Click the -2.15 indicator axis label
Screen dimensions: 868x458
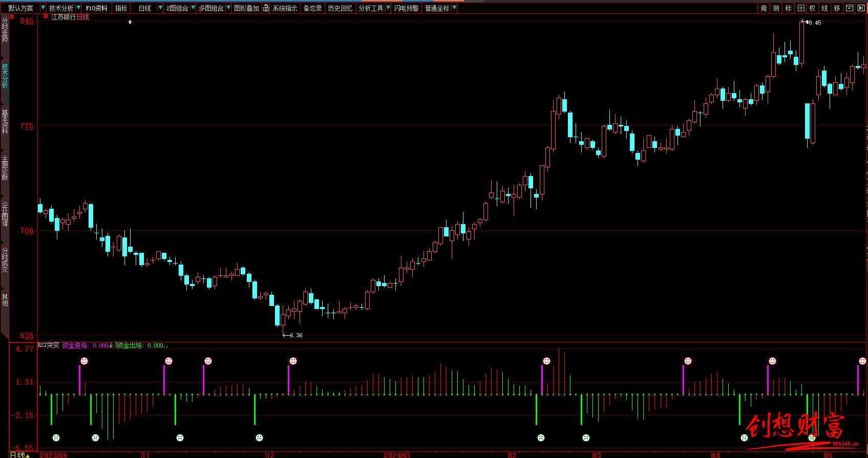(x=24, y=415)
